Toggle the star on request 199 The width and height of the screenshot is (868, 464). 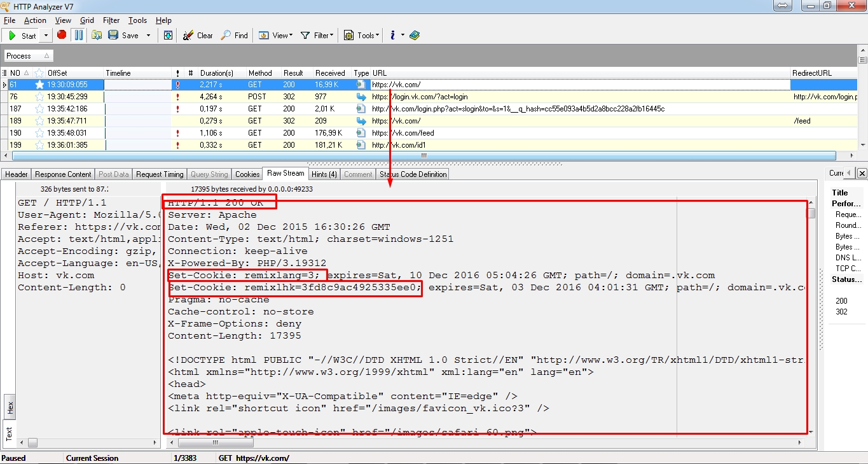tap(39, 145)
